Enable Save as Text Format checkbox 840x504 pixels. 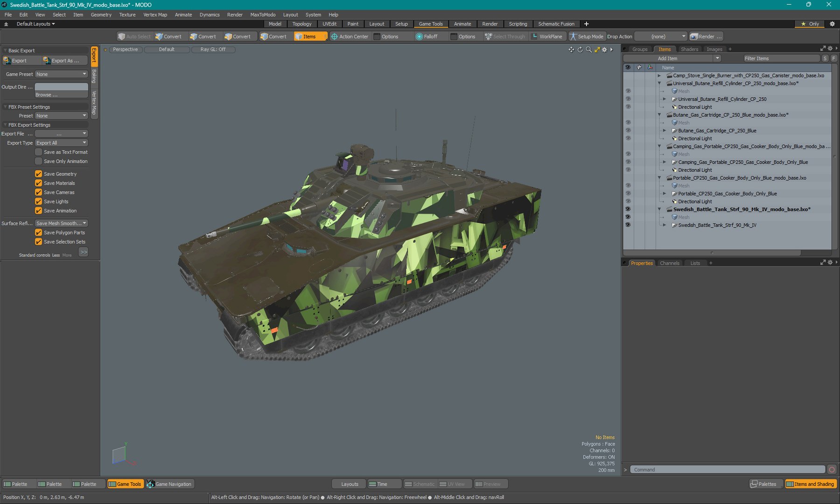[x=39, y=152]
